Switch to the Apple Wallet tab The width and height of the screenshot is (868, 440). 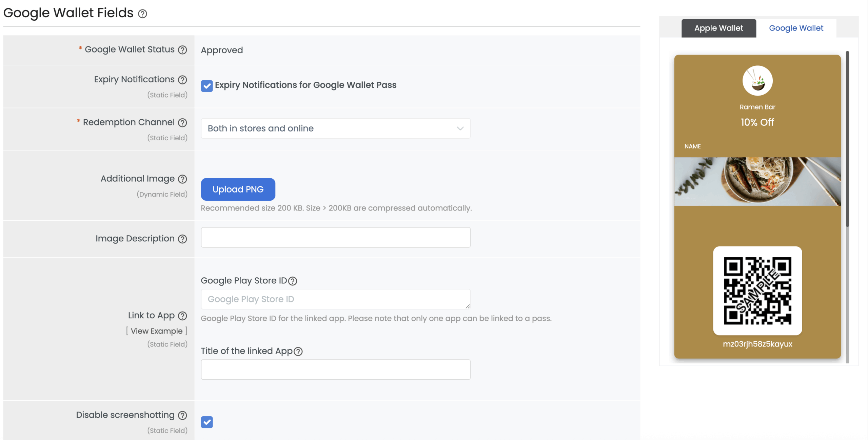tap(718, 28)
